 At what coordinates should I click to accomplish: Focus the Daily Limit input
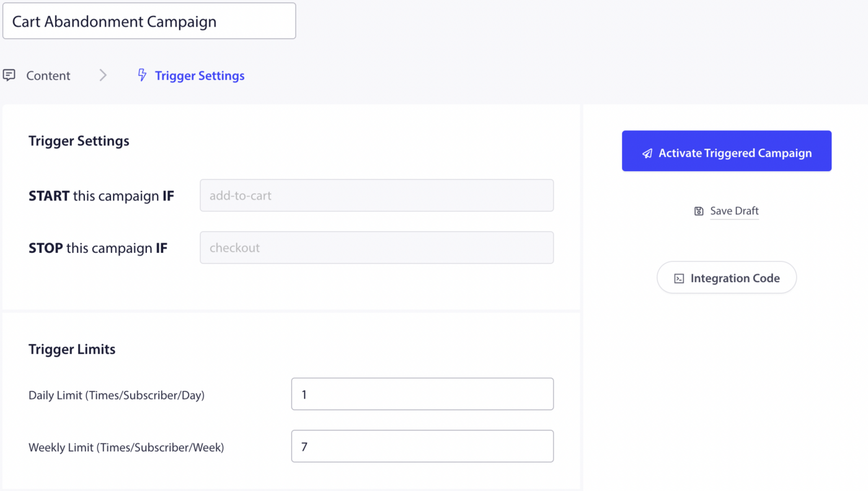point(422,394)
